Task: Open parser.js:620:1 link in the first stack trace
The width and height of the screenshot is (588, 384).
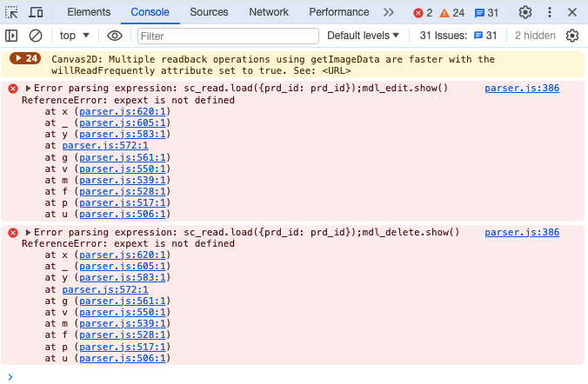Action: pos(123,112)
